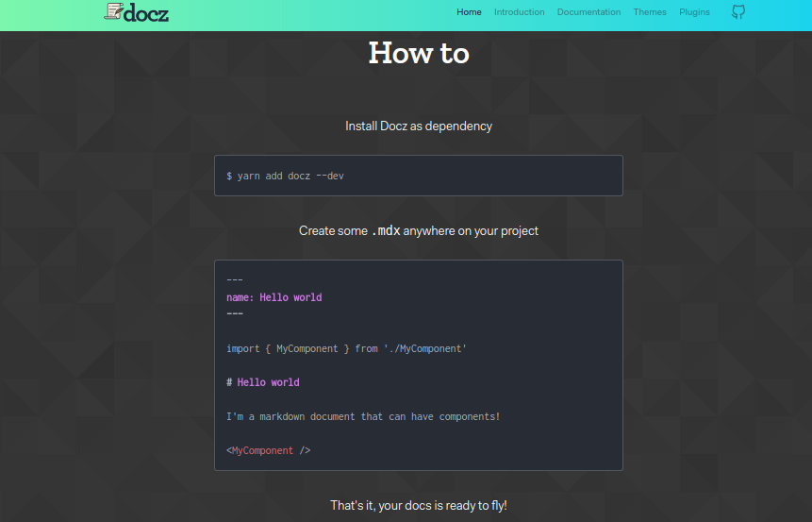Navigate to Plugins
The height and width of the screenshot is (522, 812).
coord(694,12)
